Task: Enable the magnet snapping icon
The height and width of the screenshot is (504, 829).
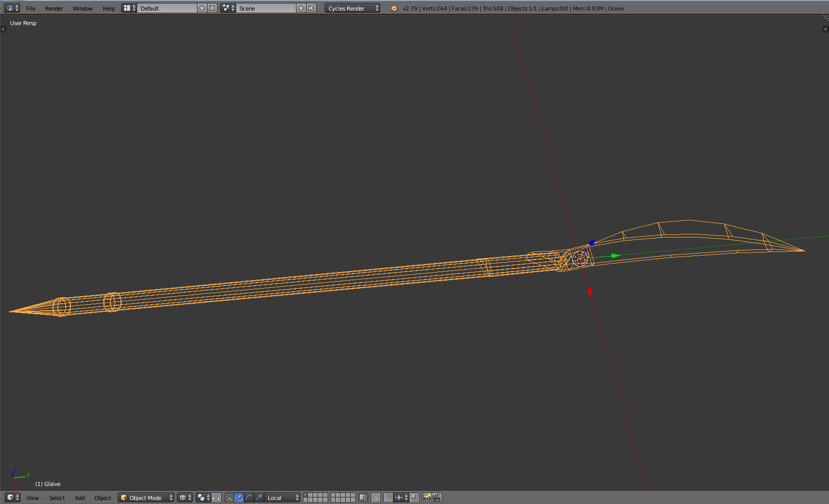Action: pos(389,497)
